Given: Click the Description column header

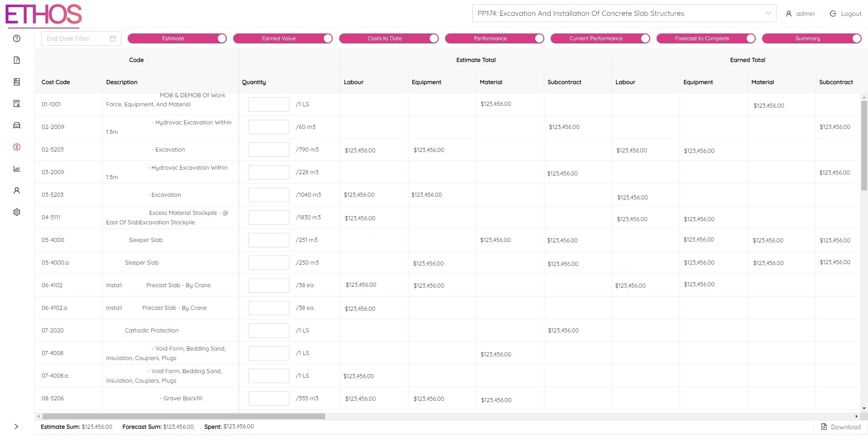Looking at the screenshot, I should [x=122, y=82].
